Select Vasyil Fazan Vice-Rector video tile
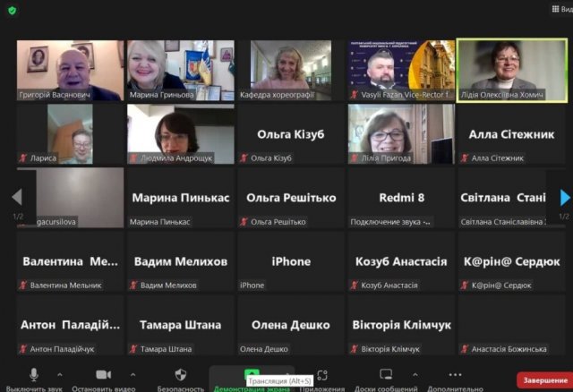The image size is (573, 392). pyautogui.click(x=402, y=69)
